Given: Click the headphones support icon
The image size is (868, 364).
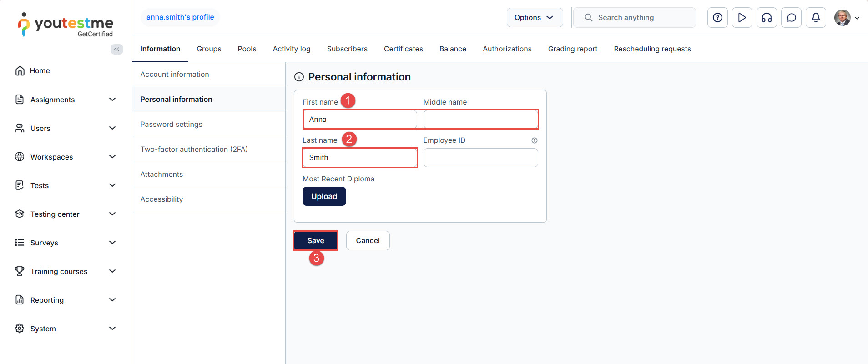Looking at the screenshot, I should [767, 18].
